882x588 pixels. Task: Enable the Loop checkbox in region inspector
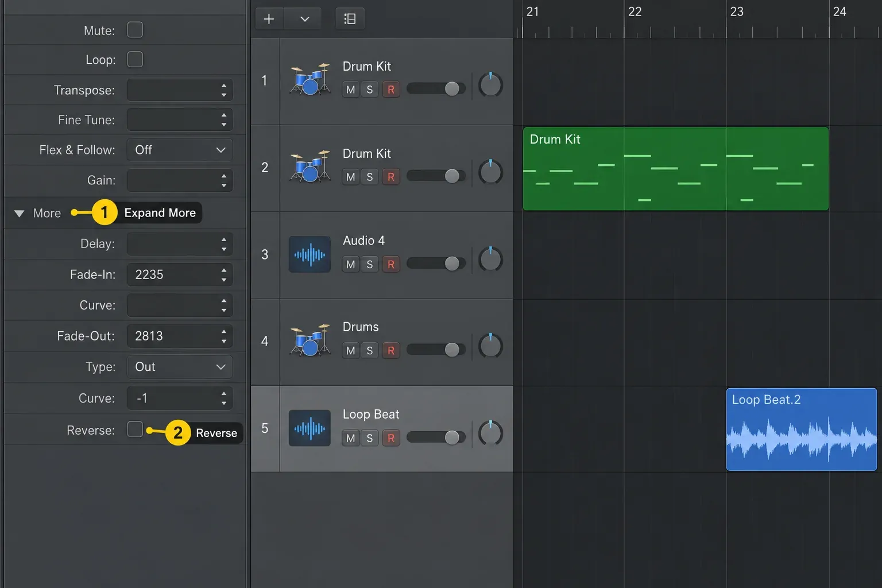(135, 59)
